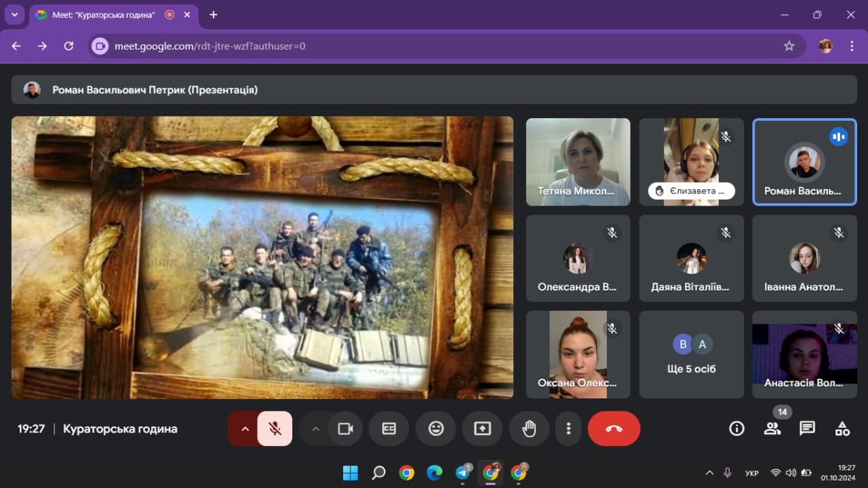Screen dimensions: 868x488
Task: Click the "Ще 5 осіб" tile
Action: point(691,355)
